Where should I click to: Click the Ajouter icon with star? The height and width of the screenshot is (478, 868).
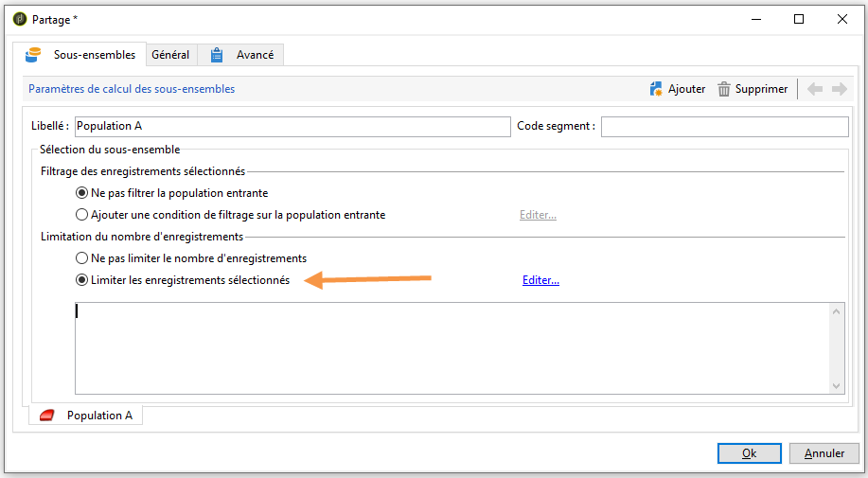pyautogui.click(x=656, y=89)
